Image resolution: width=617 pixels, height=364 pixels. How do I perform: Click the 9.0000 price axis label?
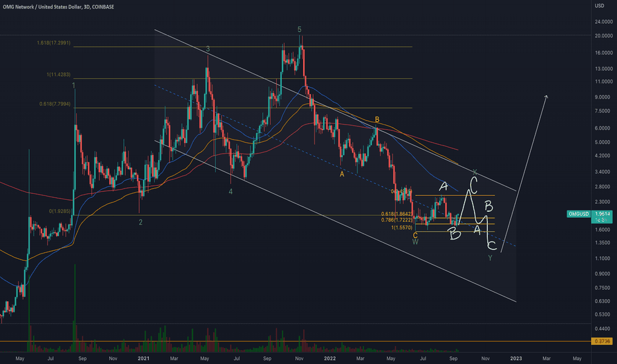tap(604, 97)
